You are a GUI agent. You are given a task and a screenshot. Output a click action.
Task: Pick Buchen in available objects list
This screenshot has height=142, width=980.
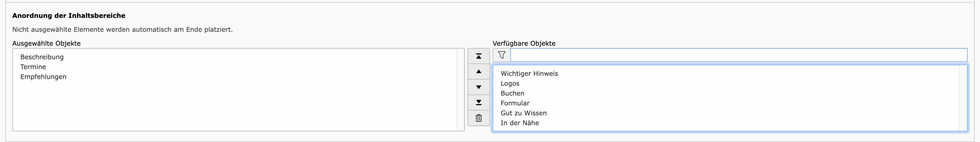(512, 93)
